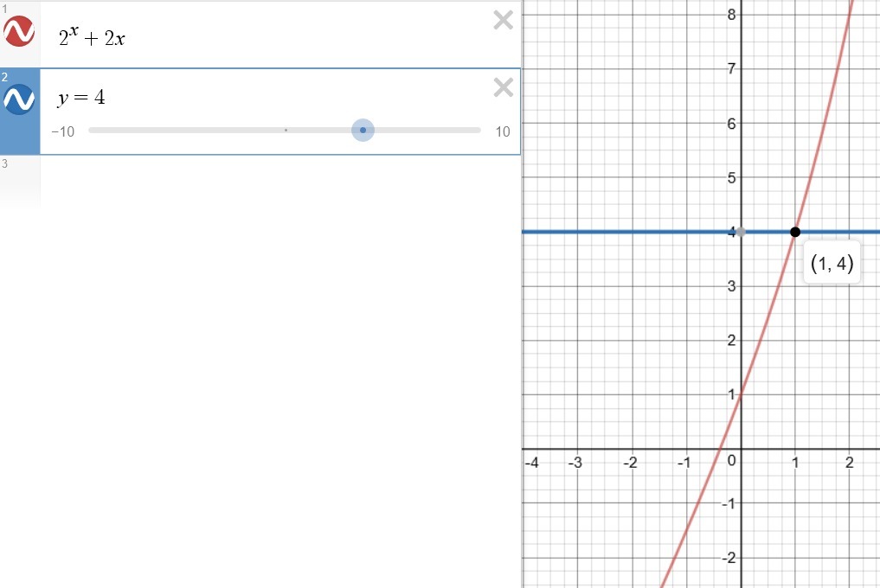Viewport: 880px width, 588px height.
Task: Click the slider thumb at value 4
Action: click(x=363, y=131)
